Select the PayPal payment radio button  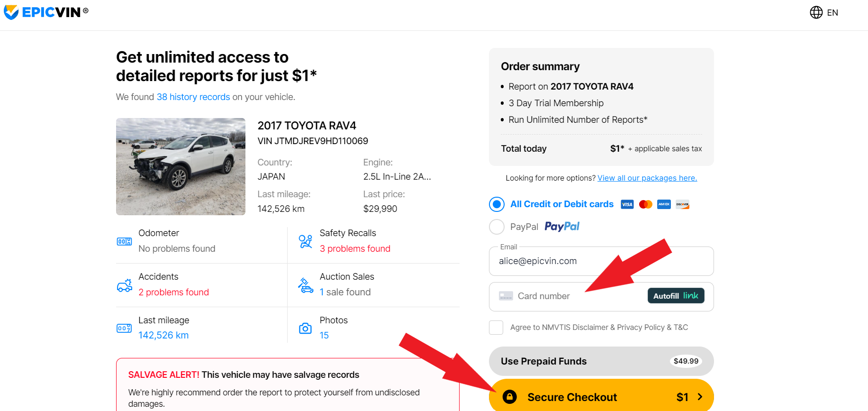click(497, 227)
